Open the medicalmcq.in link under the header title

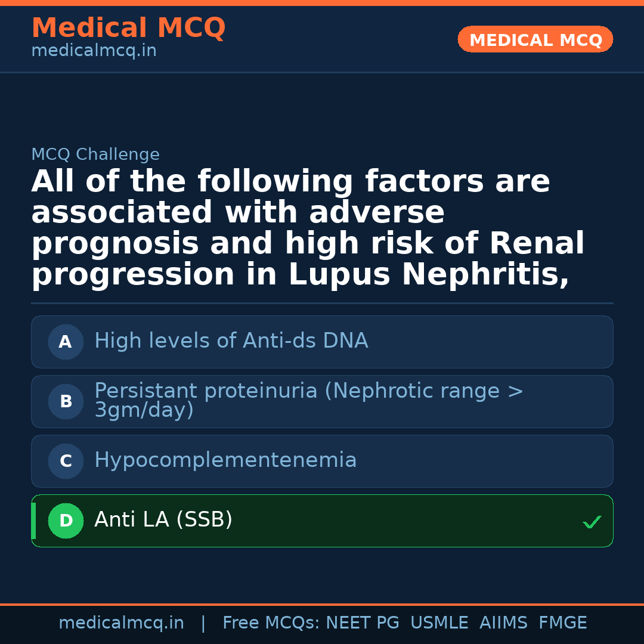(94, 51)
